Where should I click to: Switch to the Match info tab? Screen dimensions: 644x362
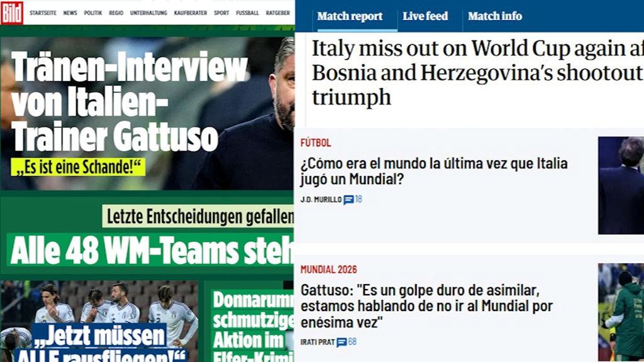pyautogui.click(x=495, y=16)
